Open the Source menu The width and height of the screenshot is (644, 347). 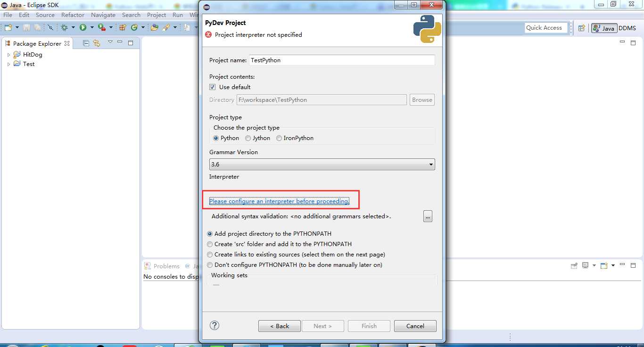[x=45, y=15]
